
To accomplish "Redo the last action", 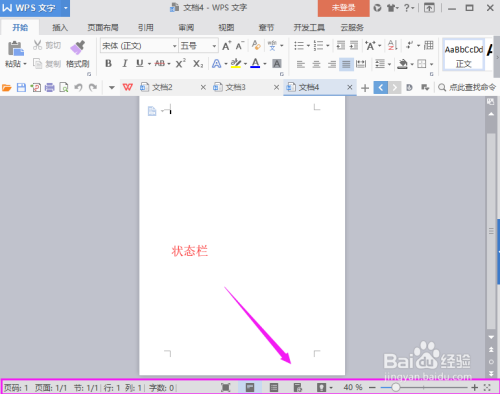I will (x=93, y=87).
